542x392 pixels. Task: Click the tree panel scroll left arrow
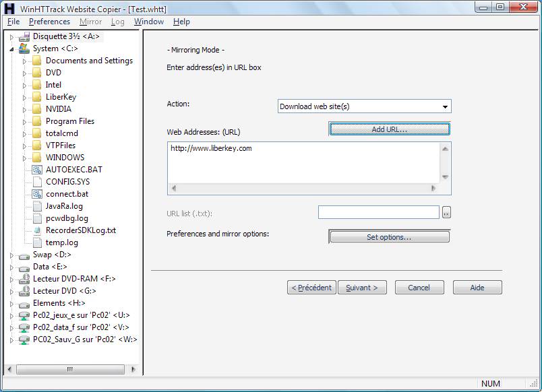[9, 369]
